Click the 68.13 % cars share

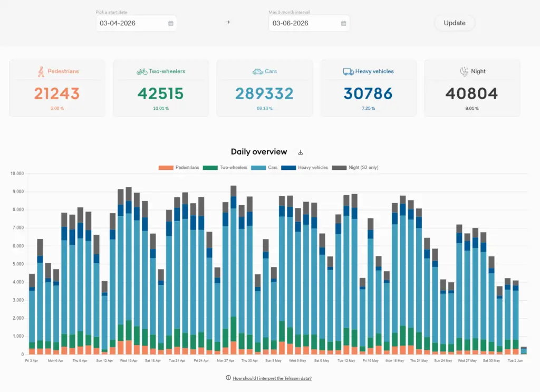pyautogui.click(x=265, y=108)
